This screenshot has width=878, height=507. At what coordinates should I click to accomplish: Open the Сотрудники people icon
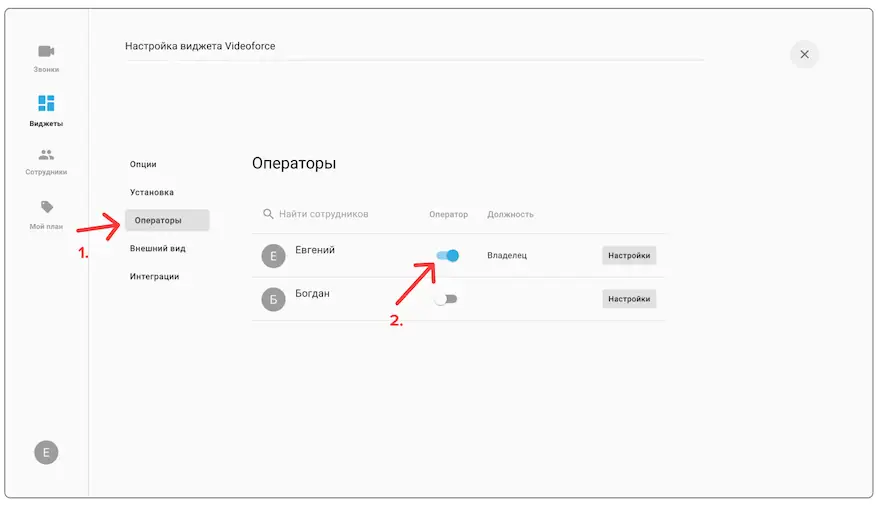[x=46, y=155]
